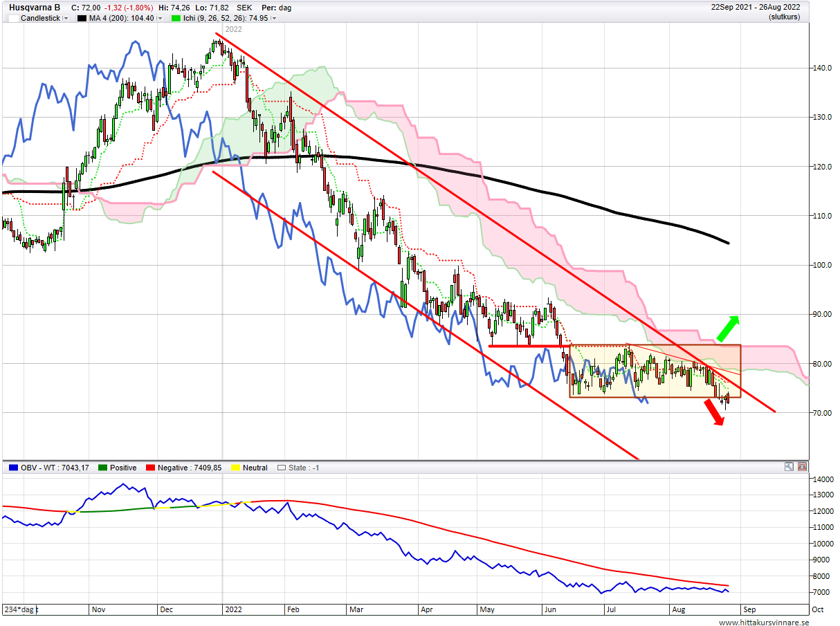The width and height of the screenshot is (840, 626).
Task: Click the 7000 OBV axis label
Action: click(822, 593)
